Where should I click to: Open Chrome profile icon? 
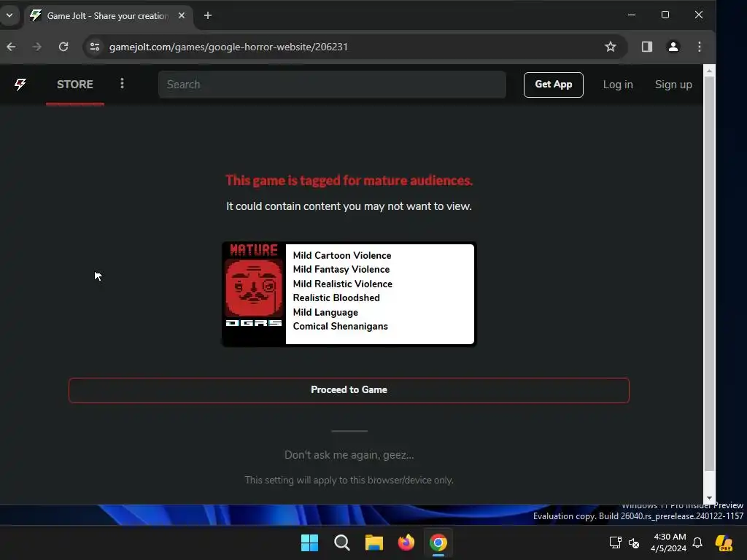coord(673,47)
